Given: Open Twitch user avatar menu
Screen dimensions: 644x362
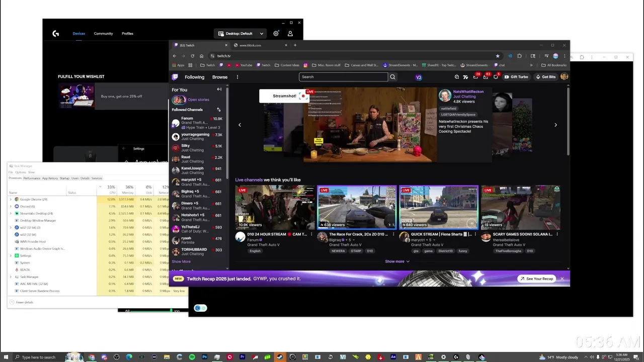Looking at the screenshot, I should tap(564, 77).
